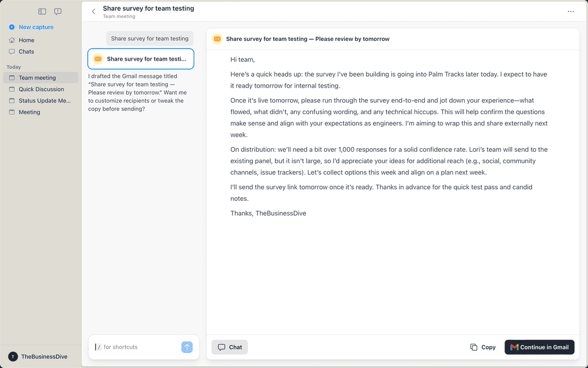The image size is (588, 368).
Task: Open TheBusinessDive account menu
Action: 38,356
